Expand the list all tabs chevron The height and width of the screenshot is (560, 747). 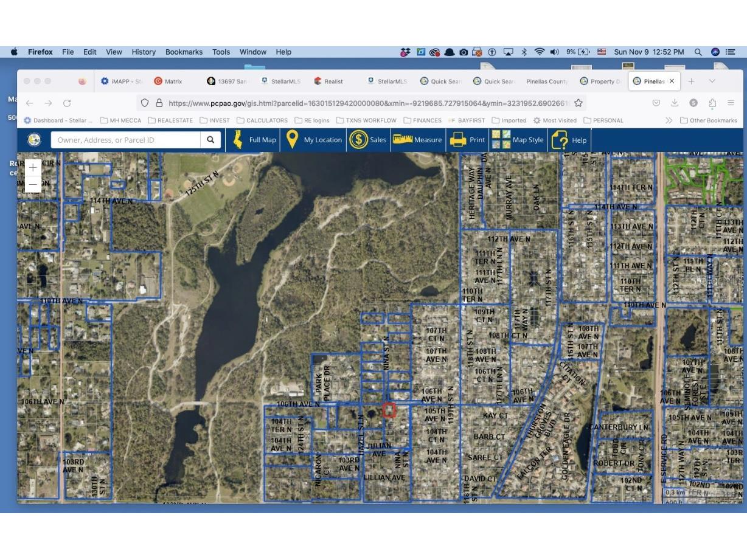click(x=712, y=81)
